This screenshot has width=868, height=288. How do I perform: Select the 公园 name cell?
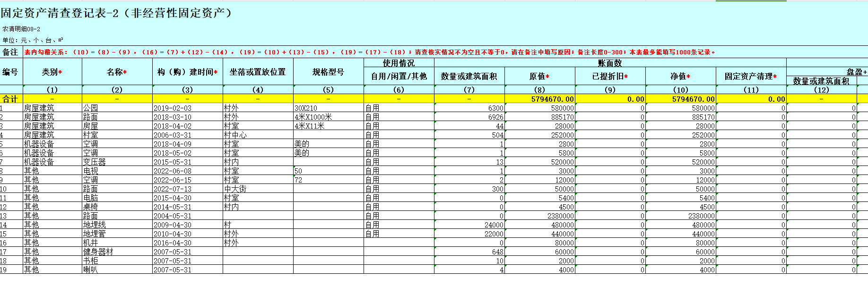(x=117, y=108)
